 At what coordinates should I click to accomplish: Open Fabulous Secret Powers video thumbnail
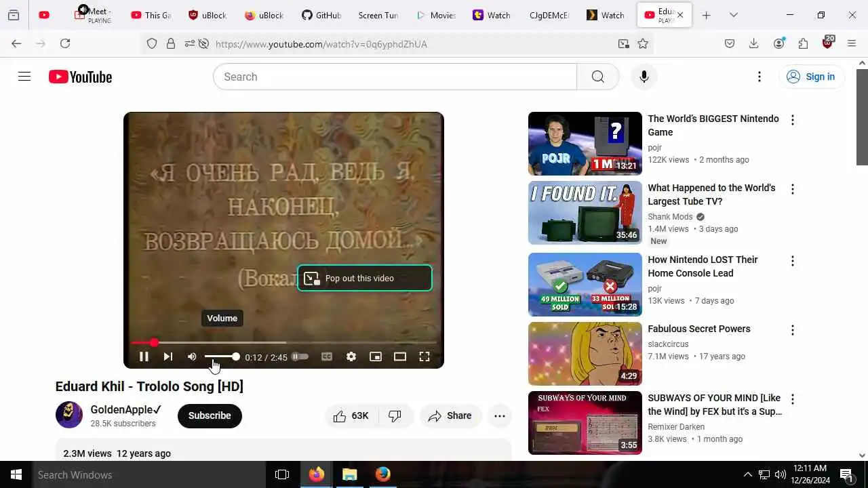[x=585, y=354]
